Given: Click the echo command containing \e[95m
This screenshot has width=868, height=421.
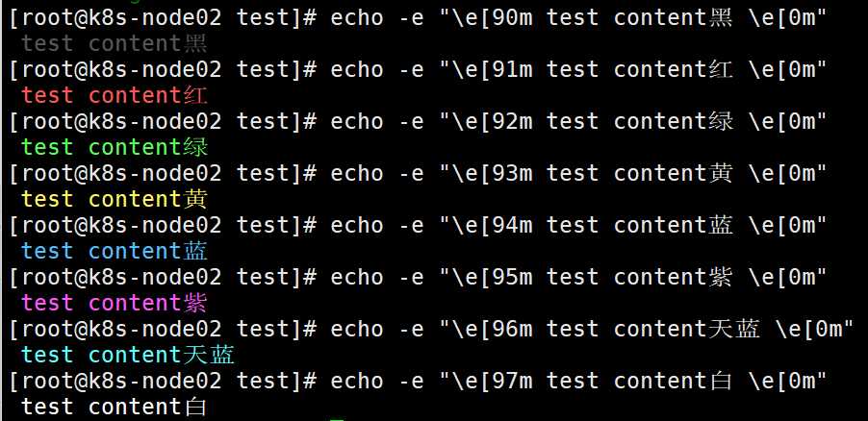Looking at the screenshot, I should click(578, 277).
